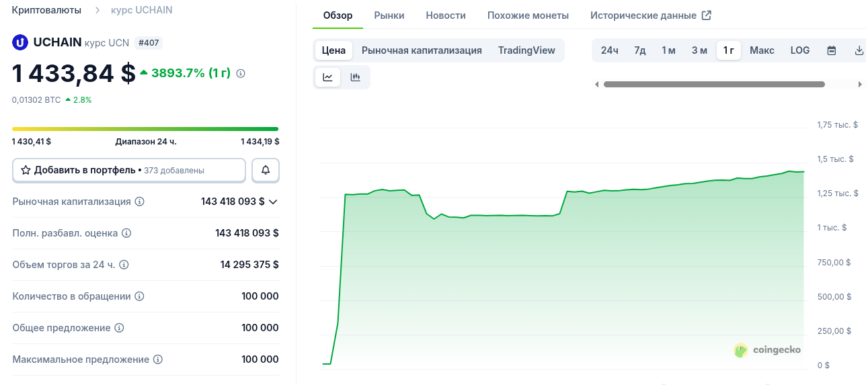The height and width of the screenshot is (385, 868).
Task: Switch to candlestick chart icon
Action: pos(355,77)
